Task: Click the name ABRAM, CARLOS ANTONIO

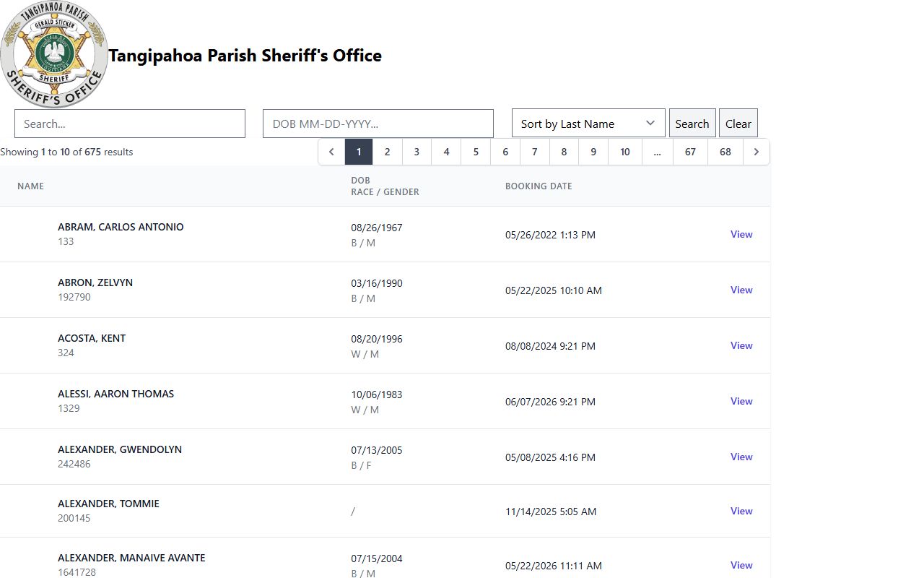Action: click(x=121, y=227)
